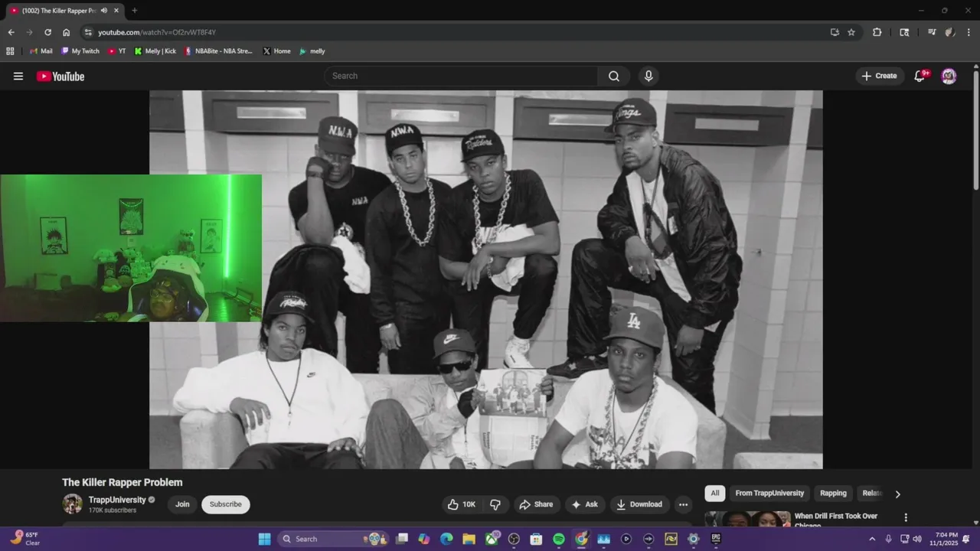The width and height of the screenshot is (980, 551).
Task: Open Microsoft Store from the taskbar
Action: [x=537, y=539]
